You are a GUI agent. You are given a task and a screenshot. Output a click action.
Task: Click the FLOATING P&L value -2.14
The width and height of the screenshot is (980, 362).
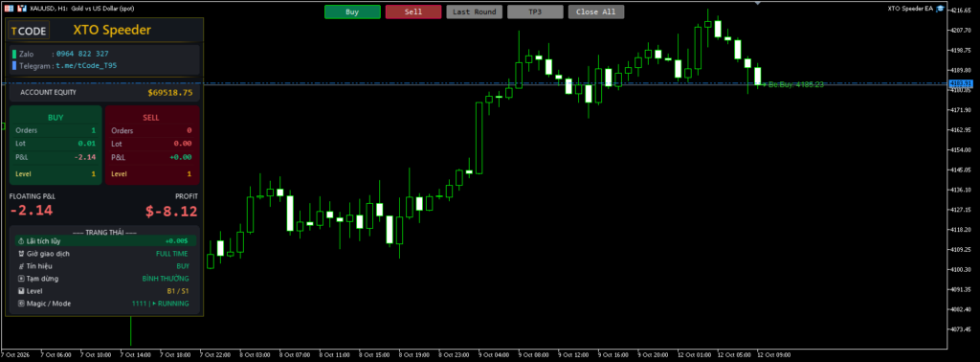(31, 211)
